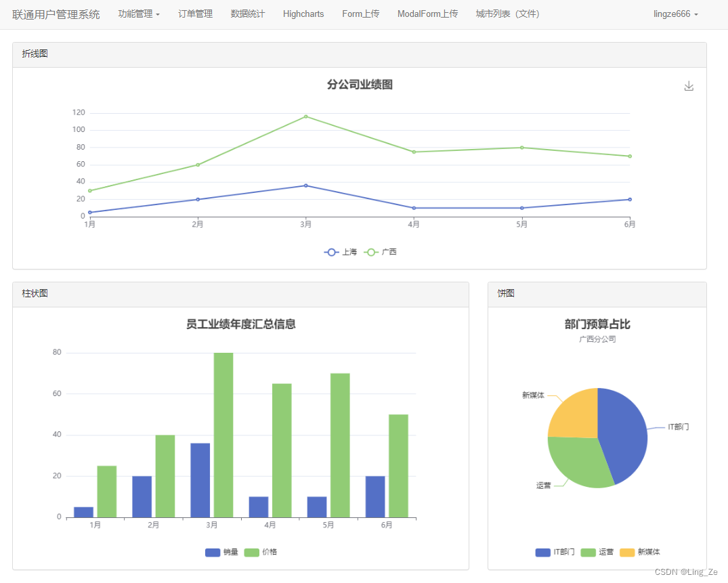Click 2月 label on bar chart axis
Image resolution: width=728 pixels, height=583 pixels.
coord(153,525)
